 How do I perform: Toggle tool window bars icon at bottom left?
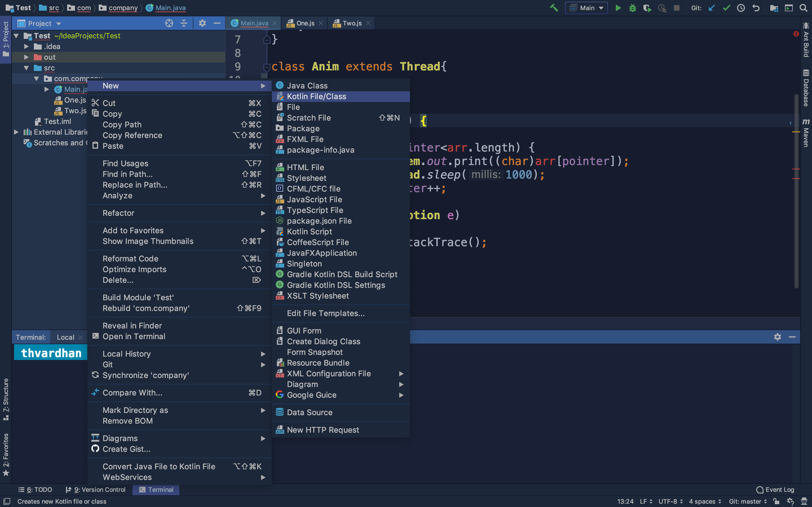[6, 501]
